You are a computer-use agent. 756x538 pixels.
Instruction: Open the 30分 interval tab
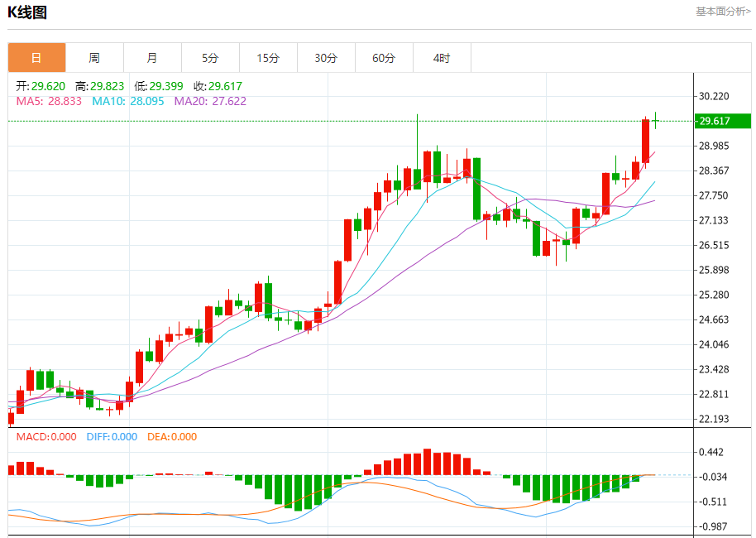326,58
